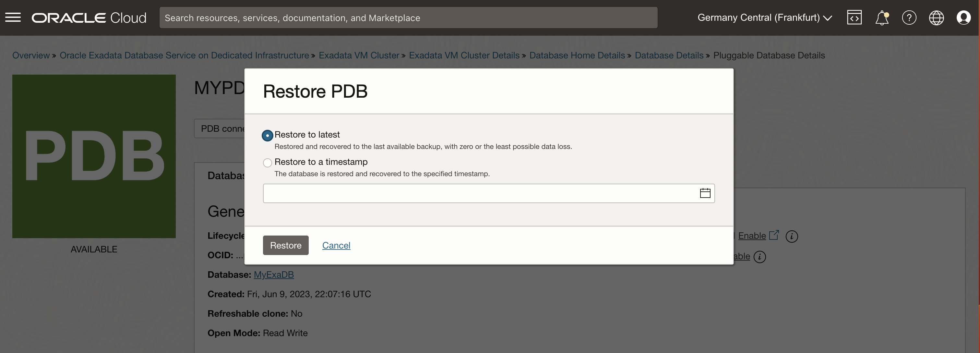
Task: Open the hamburger navigation menu
Action: click(13, 18)
